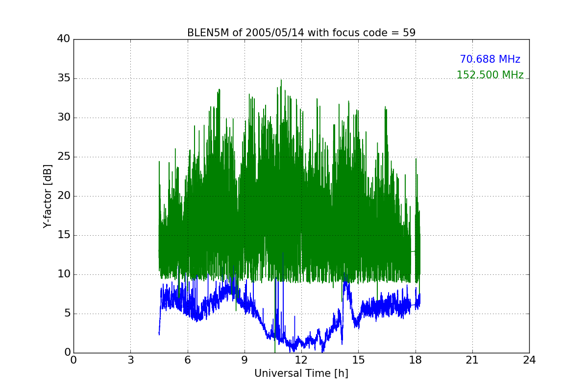Click the 'Y-factor [dB]' axis label
The image size is (588, 392).
(48, 196)
